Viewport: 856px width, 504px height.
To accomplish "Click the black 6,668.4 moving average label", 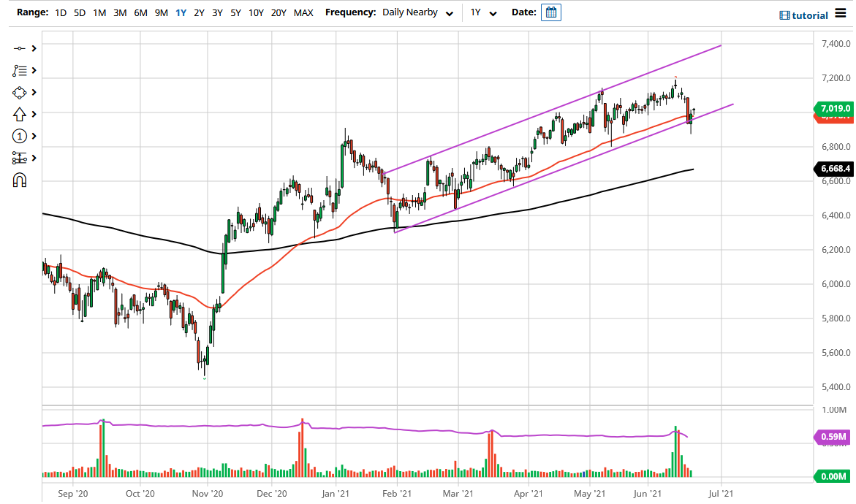I will [833, 169].
